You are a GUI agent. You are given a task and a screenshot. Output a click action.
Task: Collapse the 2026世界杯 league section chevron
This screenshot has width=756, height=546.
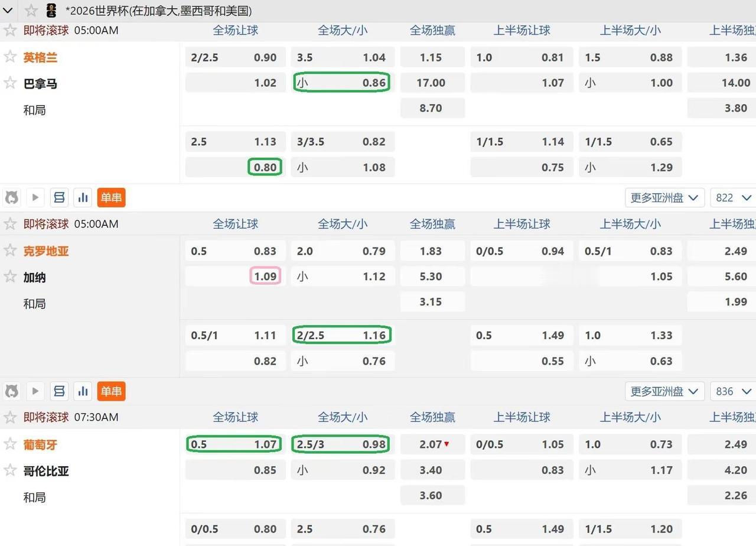[x=8, y=11]
